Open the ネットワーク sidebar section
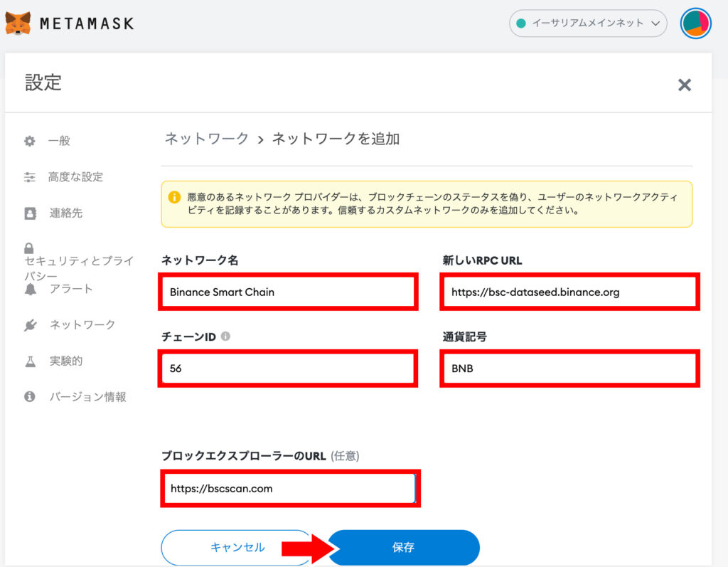This screenshot has width=728, height=567. 82,325
